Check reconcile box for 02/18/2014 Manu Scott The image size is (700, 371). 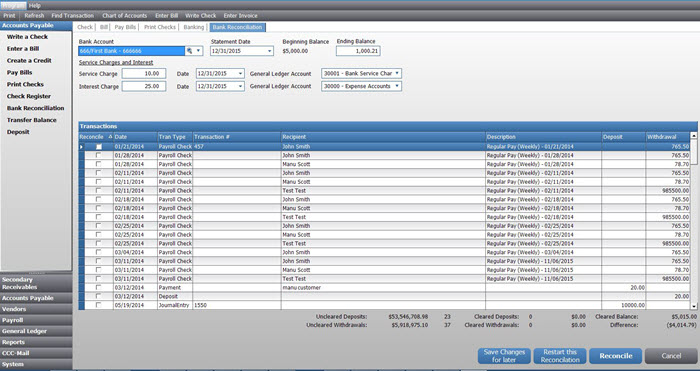pos(98,208)
